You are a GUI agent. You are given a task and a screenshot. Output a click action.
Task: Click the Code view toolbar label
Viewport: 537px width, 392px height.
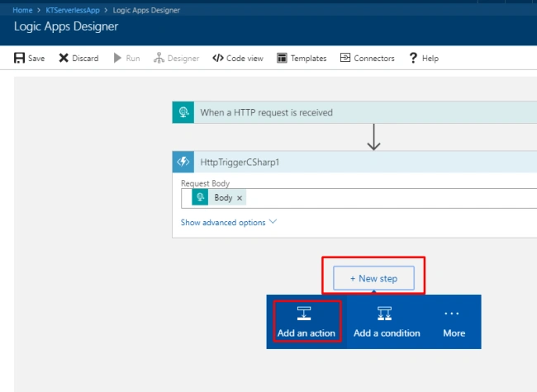click(x=245, y=58)
